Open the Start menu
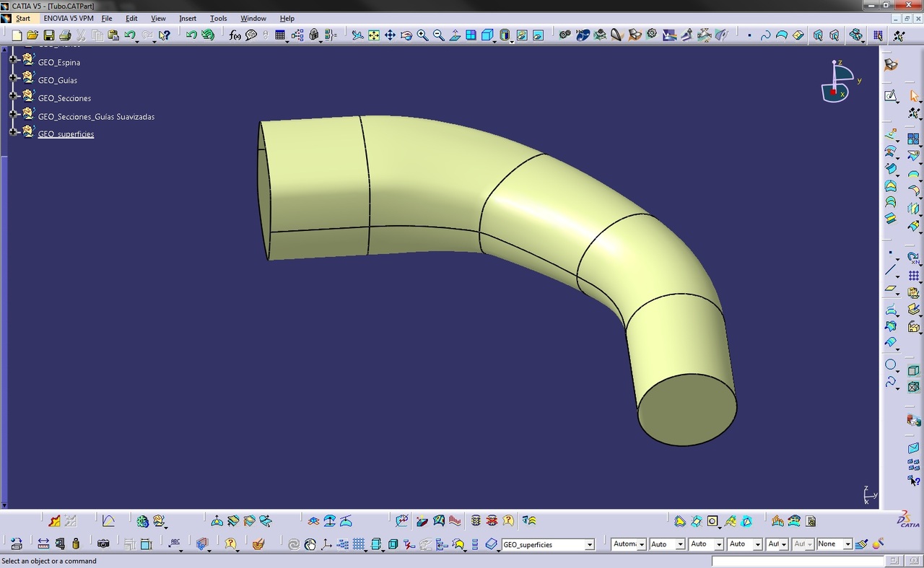This screenshot has height=568, width=924. [23, 18]
